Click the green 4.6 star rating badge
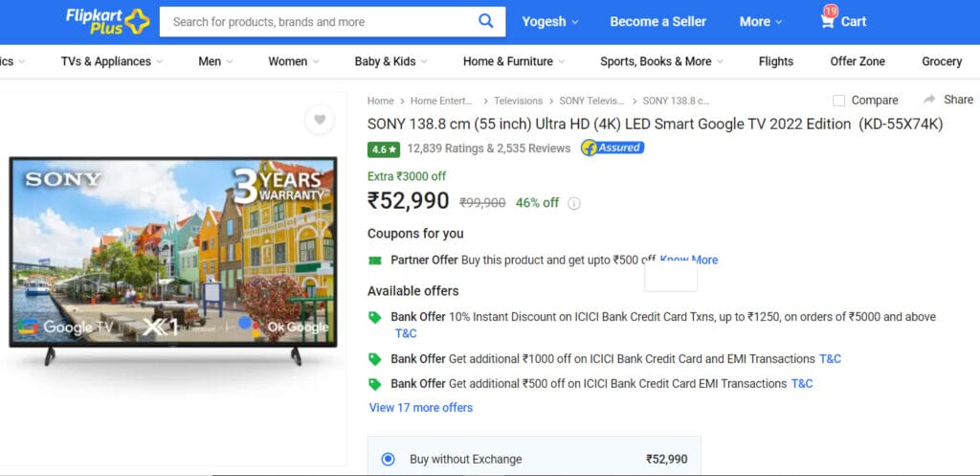 click(384, 149)
